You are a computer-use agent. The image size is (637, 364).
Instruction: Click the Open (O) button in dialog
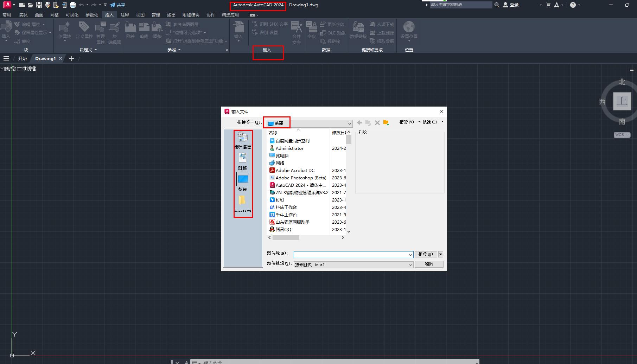tap(426, 254)
